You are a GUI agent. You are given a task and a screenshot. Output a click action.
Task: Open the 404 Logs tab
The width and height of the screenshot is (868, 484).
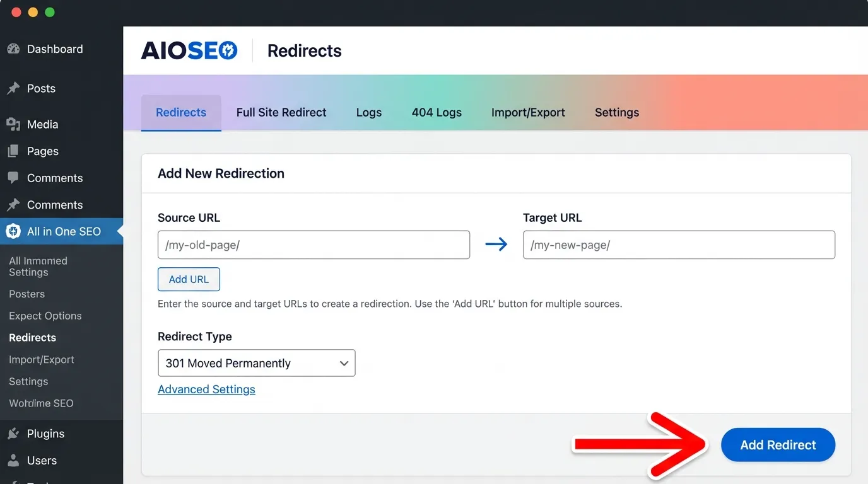click(437, 112)
